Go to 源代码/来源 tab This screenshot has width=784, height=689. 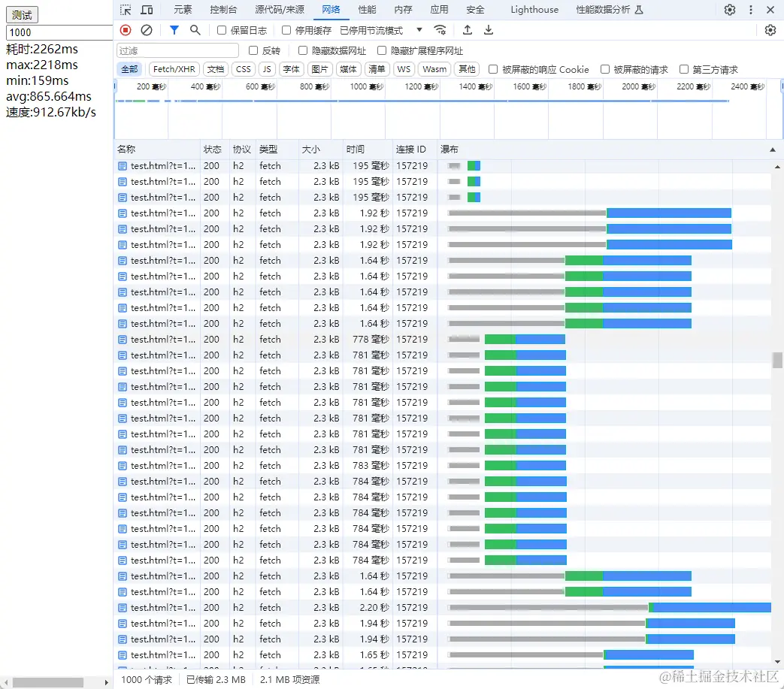[x=280, y=10]
